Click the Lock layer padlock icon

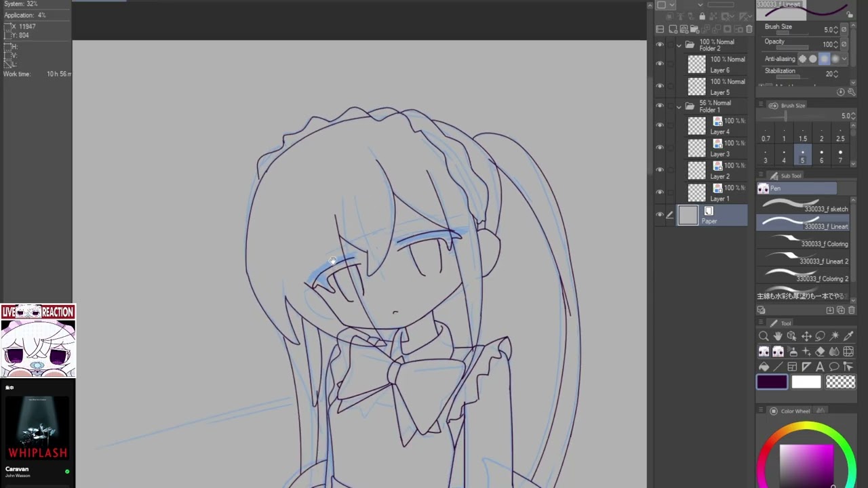click(x=702, y=16)
